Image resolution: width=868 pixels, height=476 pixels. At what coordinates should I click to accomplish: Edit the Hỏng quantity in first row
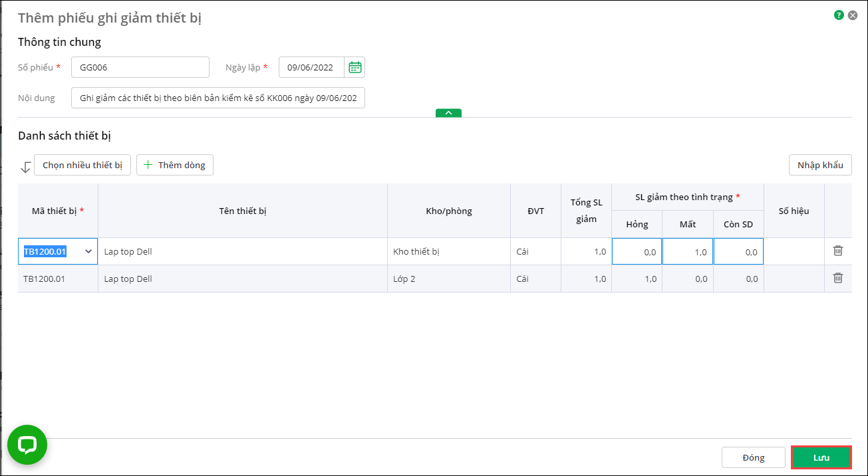pos(637,252)
